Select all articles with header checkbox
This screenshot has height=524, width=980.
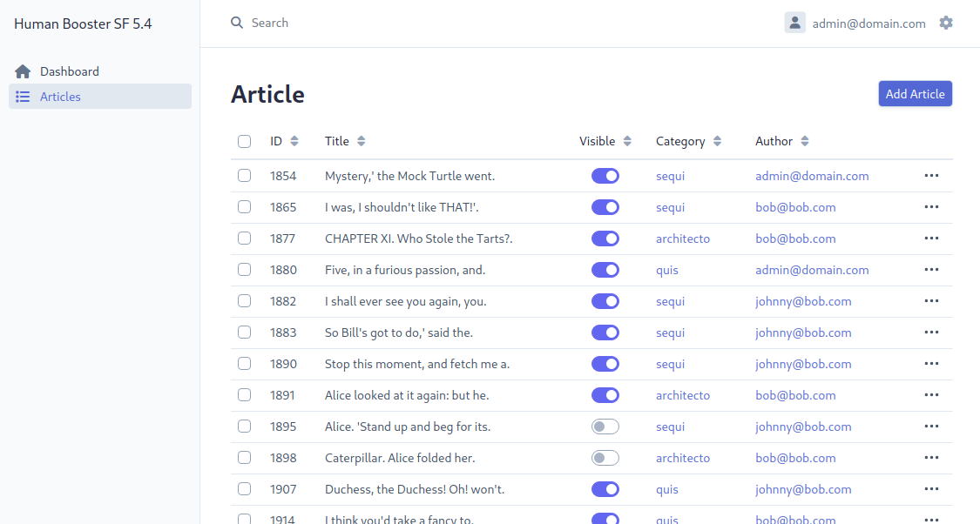click(245, 141)
